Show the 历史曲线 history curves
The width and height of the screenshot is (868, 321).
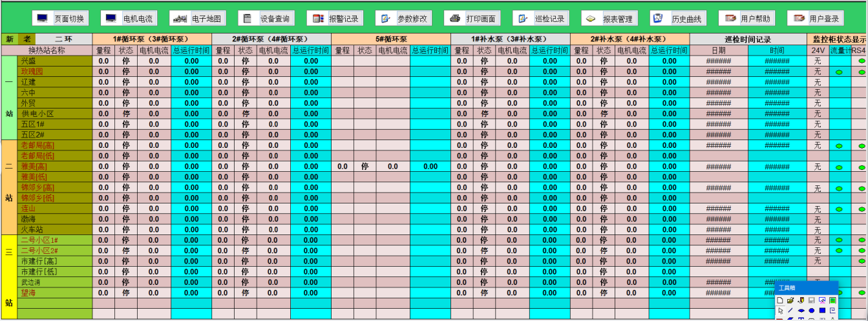click(x=678, y=19)
